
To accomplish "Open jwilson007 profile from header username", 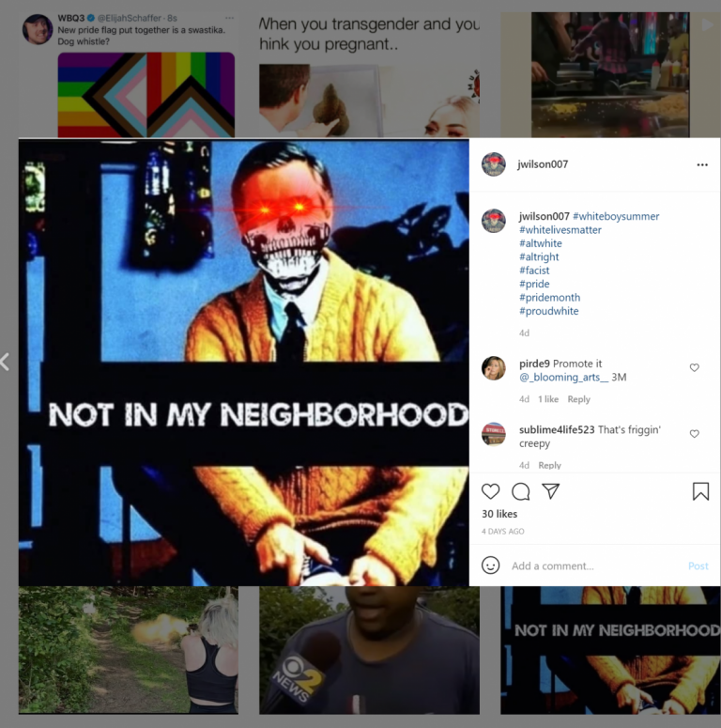I will click(543, 164).
